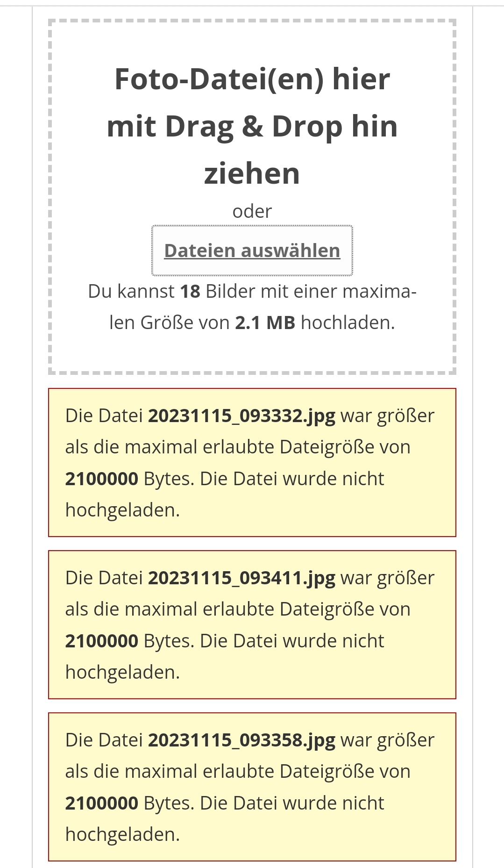504x868 pixels.
Task: Click "2100000" in the first error message
Action: click(102, 479)
